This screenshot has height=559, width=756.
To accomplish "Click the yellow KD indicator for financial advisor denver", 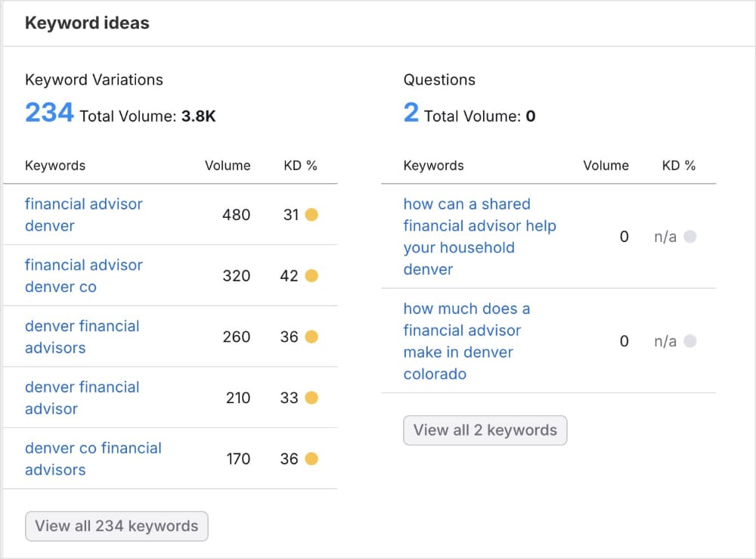I will point(312,215).
